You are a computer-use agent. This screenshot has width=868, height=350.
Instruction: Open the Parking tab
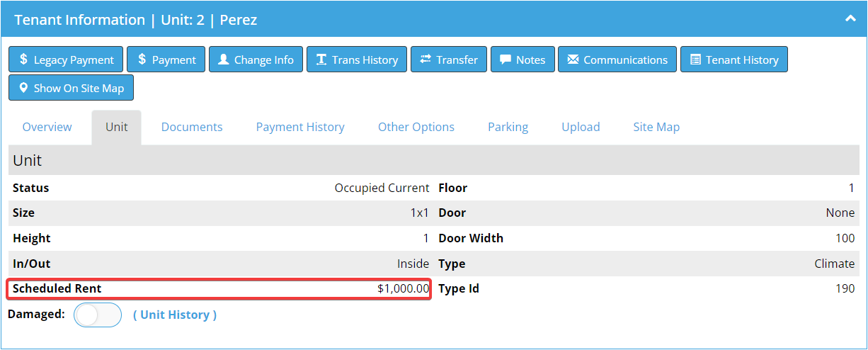pos(508,127)
